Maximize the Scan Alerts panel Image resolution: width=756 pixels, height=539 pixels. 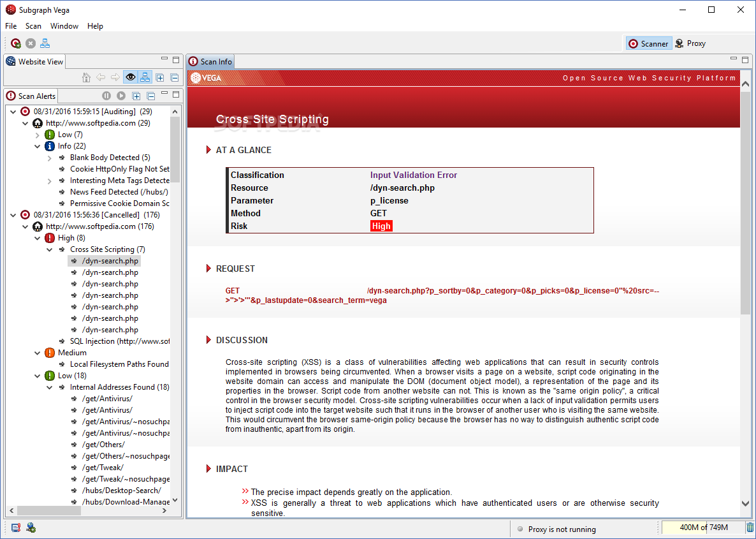click(x=176, y=94)
